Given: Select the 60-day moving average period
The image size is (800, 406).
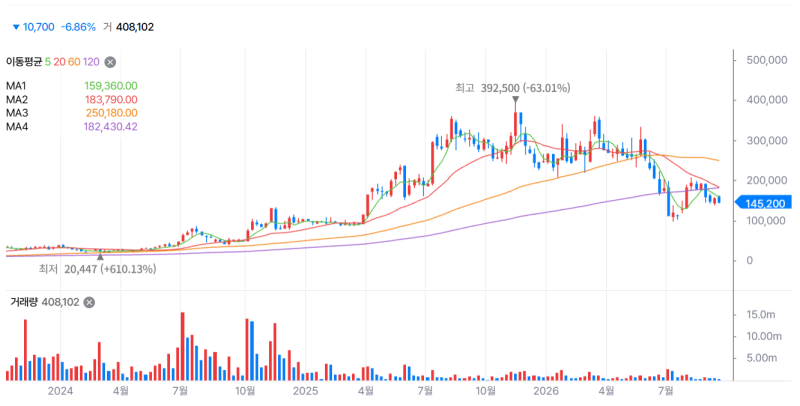Looking at the screenshot, I should [x=74, y=62].
